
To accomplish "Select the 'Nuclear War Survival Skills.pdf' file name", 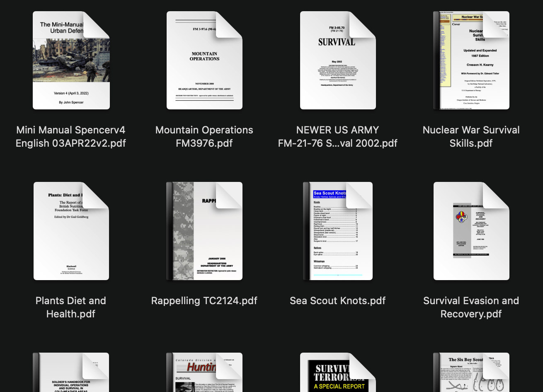I will click(x=471, y=137).
